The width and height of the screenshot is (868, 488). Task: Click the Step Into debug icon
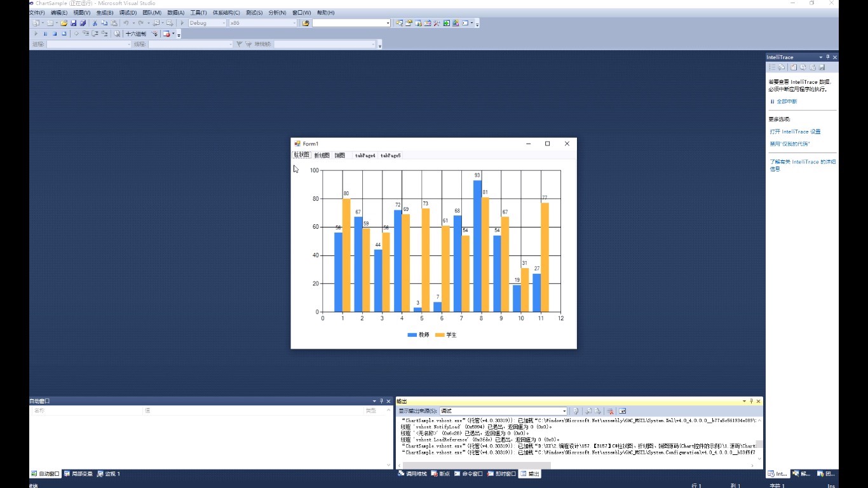click(x=86, y=34)
